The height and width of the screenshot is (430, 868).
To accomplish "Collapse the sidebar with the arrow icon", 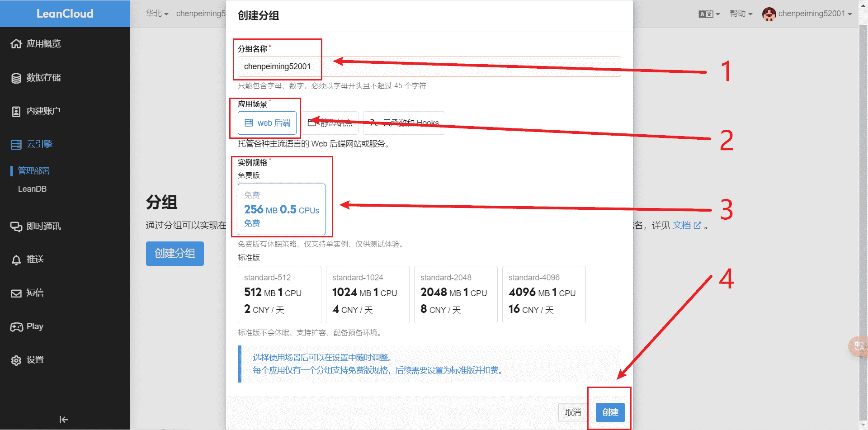I will coord(64,420).
